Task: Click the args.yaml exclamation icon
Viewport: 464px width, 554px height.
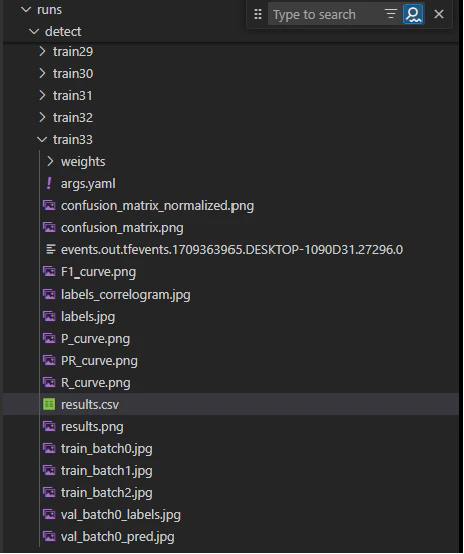Action: 49,183
